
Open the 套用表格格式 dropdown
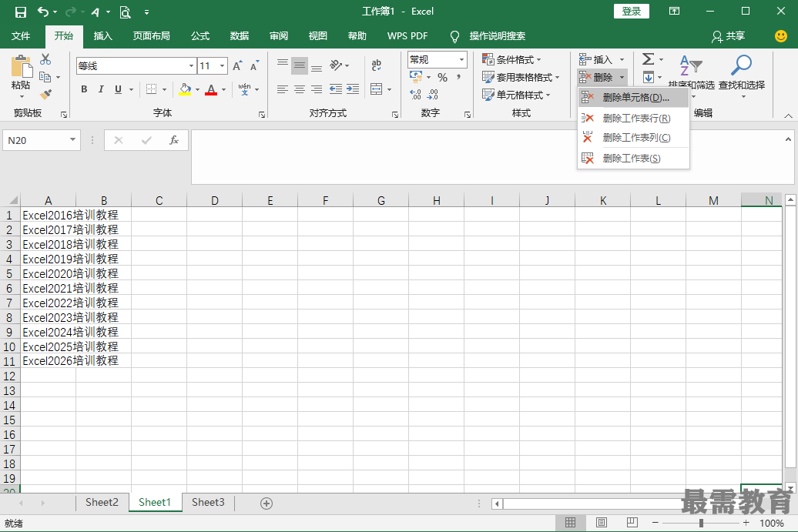tap(521, 77)
